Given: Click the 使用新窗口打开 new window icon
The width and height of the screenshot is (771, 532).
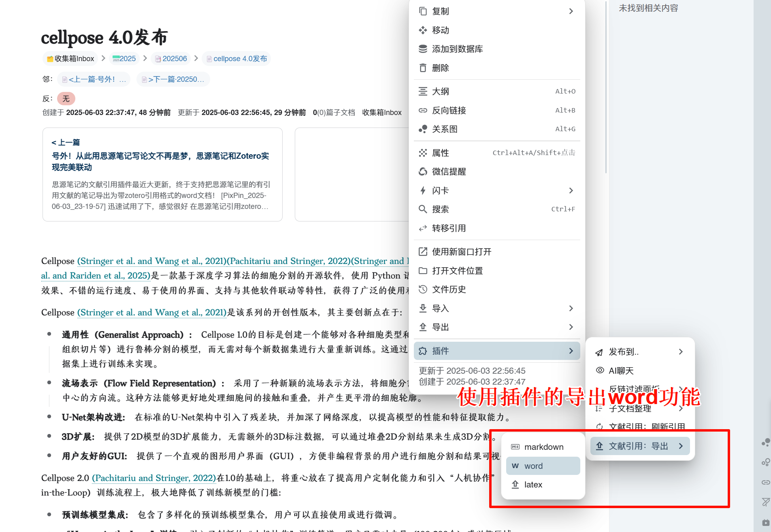Looking at the screenshot, I should [x=423, y=252].
